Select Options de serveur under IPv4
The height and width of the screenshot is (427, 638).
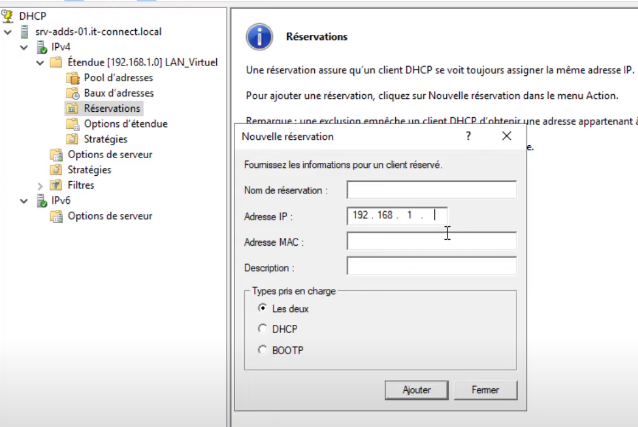(x=110, y=155)
